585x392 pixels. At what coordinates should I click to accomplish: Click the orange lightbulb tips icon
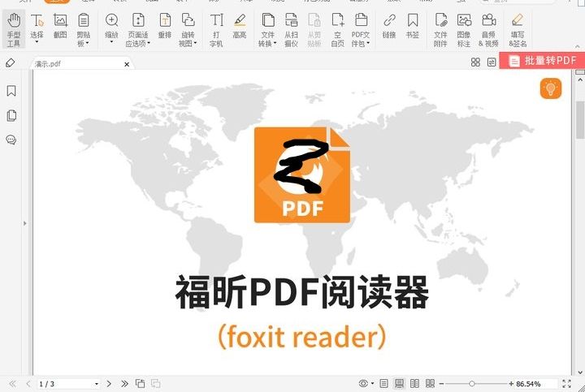click(x=551, y=88)
